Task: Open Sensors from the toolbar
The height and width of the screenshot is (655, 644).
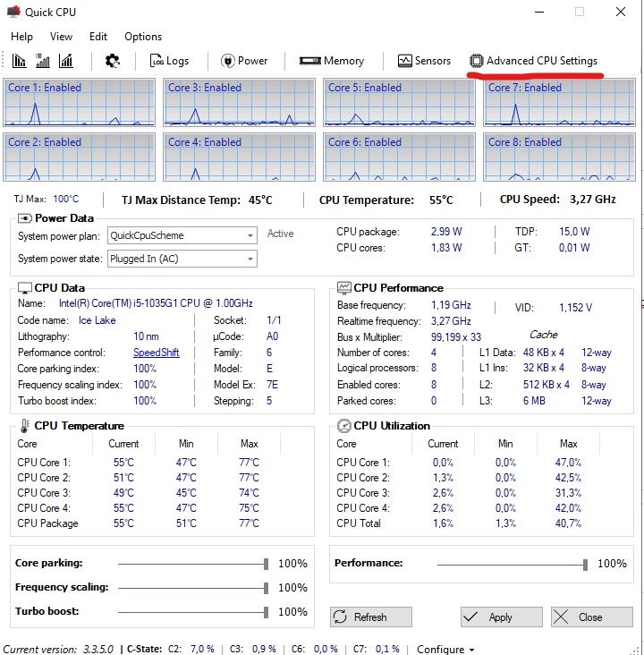Action: click(424, 61)
